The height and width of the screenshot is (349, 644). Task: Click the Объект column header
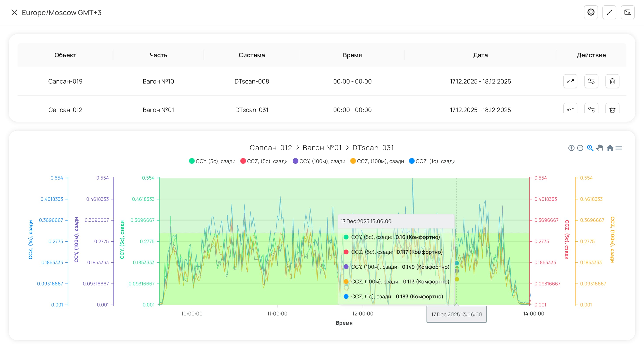tap(65, 55)
